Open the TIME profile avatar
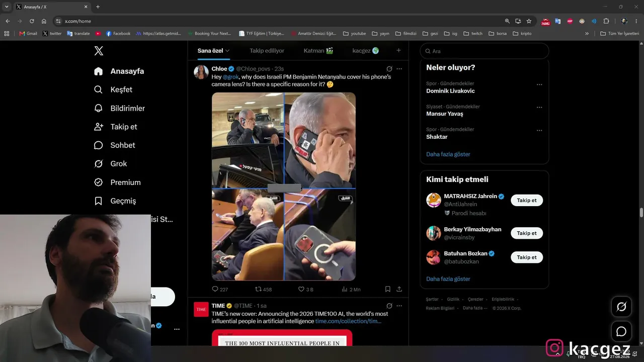644x362 pixels. [x=201, y=309]
